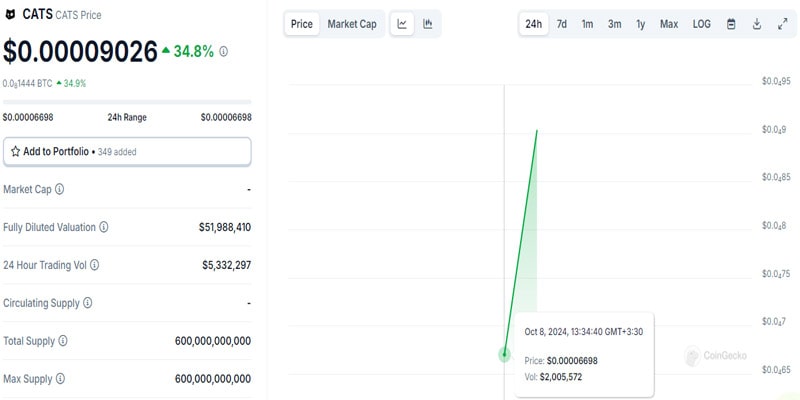Toggle LOG scale on chart
This screenshot has width=800, height=400.
point(702,24)
